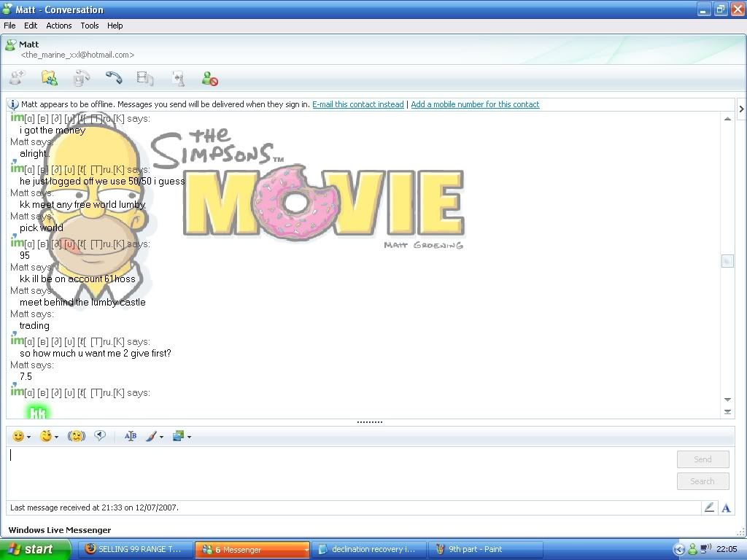This screenshot has height=560, width=747.
Task: Open the Tools menu
Action: (90, 26)
